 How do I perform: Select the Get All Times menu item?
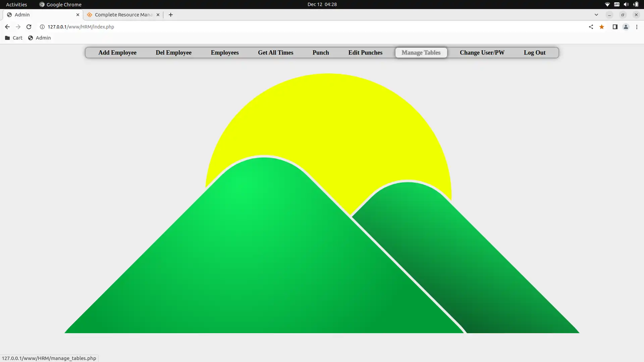point(276,53)
